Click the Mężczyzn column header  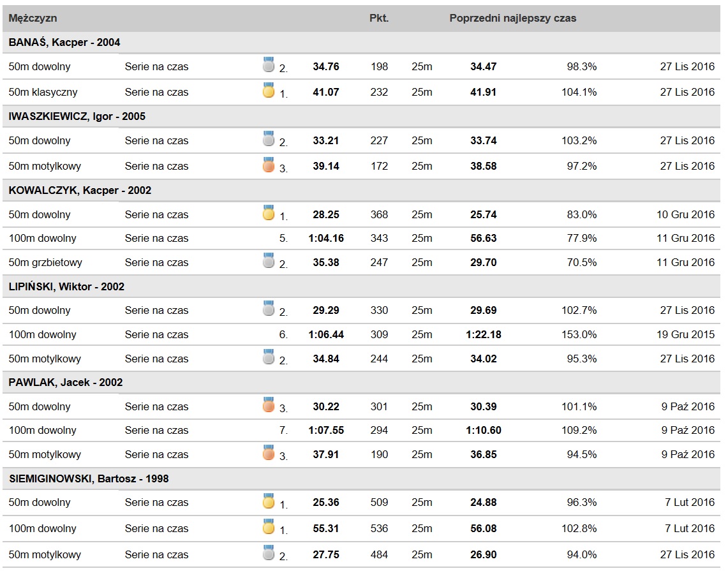click(33, 19)
